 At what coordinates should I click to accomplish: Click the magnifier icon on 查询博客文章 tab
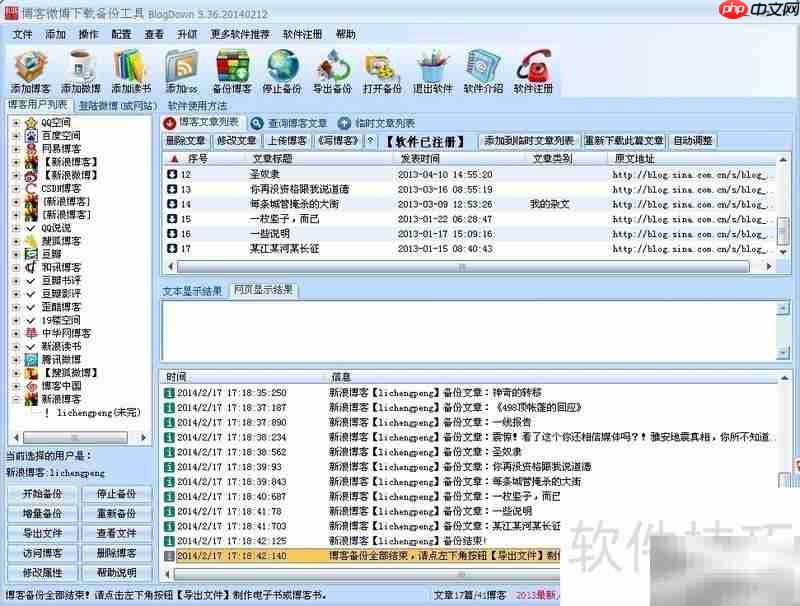click(x=257, y=123)
